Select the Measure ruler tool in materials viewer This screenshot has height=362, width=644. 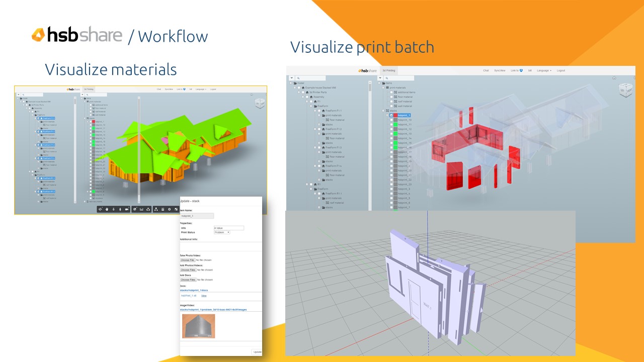click(x=141, y=209)
